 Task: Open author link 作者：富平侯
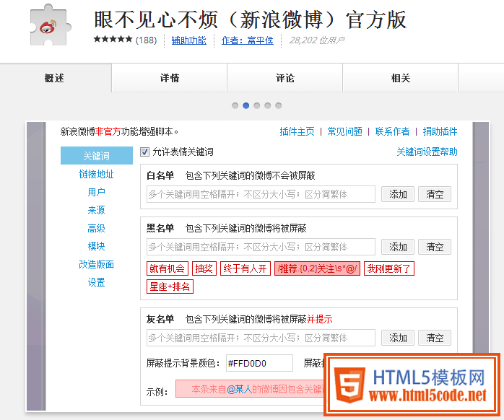pos(247,40)
